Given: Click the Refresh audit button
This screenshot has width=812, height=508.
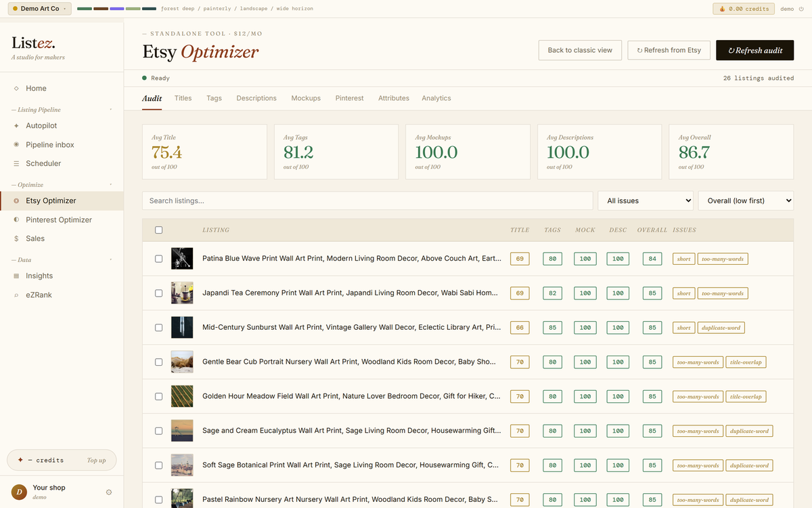Looking at the screenshot, I should (755, 50).
